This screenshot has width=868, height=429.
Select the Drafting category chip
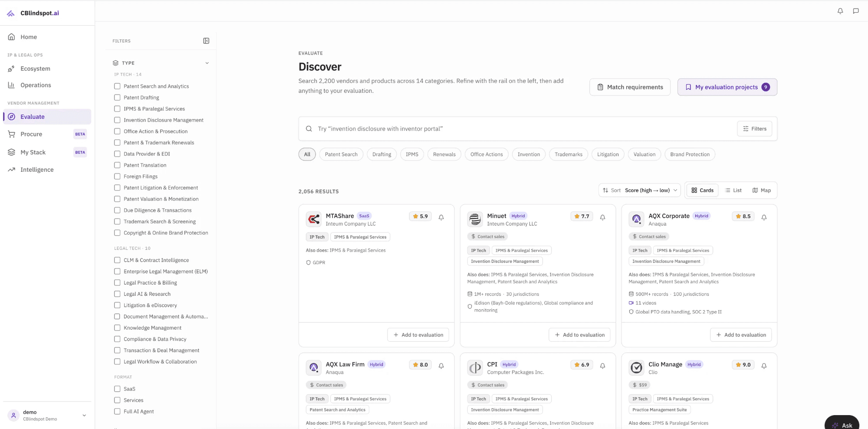[x=382, y=154]
